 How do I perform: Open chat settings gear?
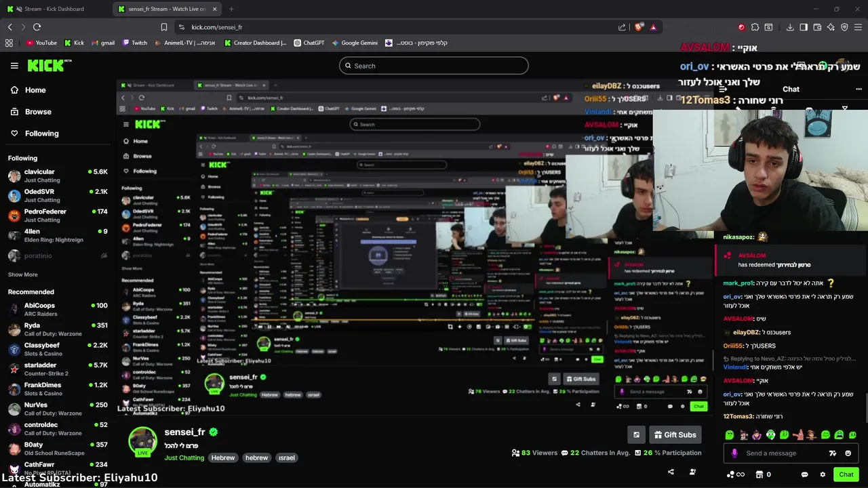pyautogui.click(x=823, y=474)
